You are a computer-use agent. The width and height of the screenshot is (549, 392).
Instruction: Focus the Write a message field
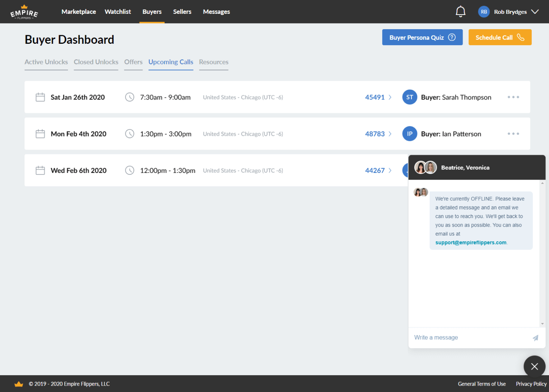click(471, 337)
